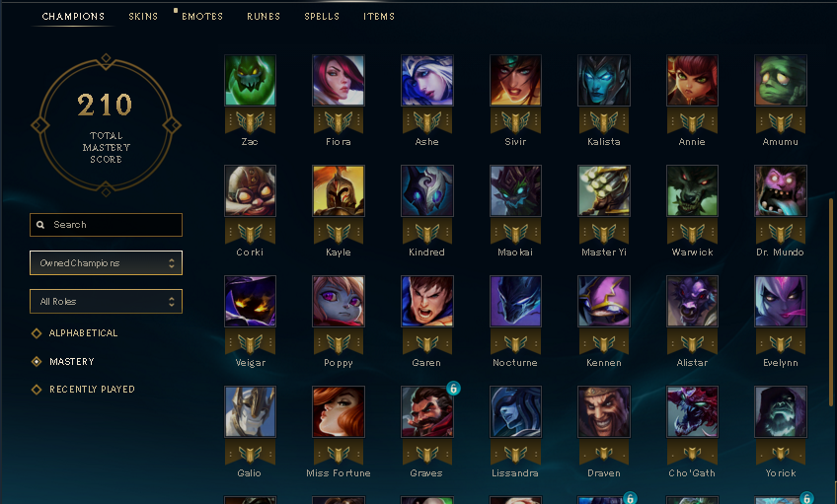Select the Graves champion icon
This screenshot has width=837, height=504.
click(427, 411)
